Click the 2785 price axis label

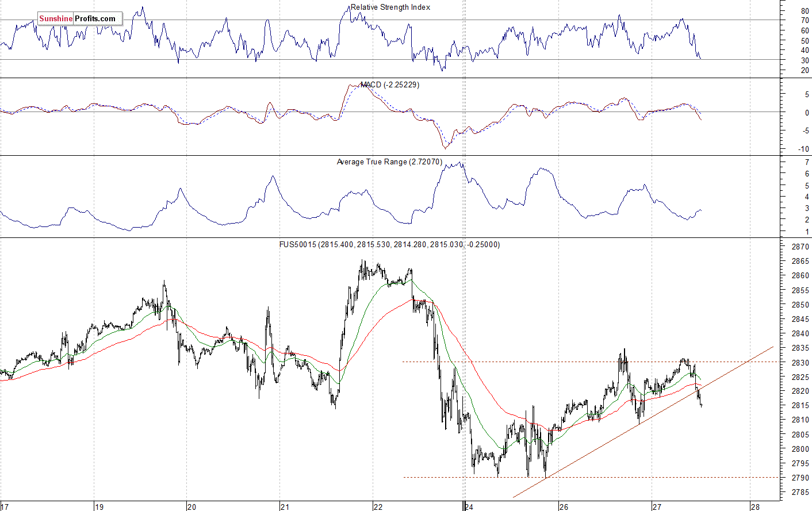[x=800, y=493]
